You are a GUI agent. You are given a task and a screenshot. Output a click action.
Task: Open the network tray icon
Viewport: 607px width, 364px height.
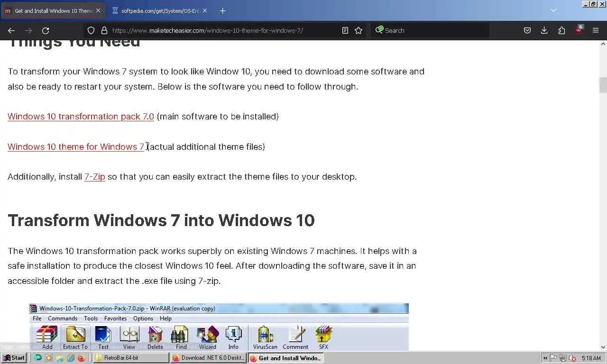pyautogui.click(x=563, y=358)
